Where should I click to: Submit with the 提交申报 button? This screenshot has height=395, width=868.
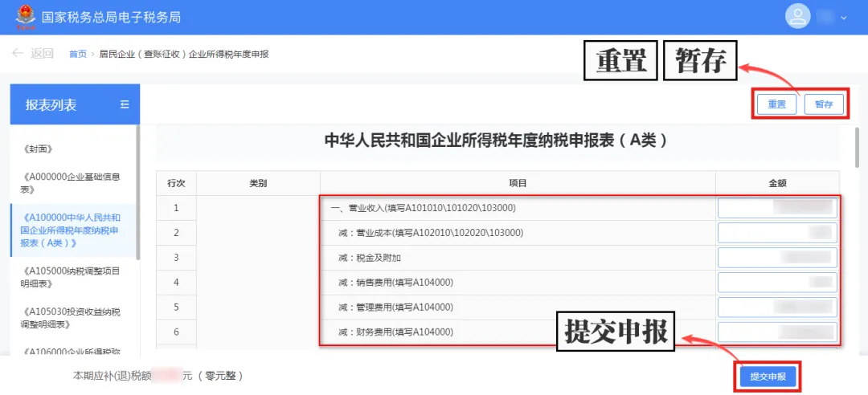pos(768,377)
